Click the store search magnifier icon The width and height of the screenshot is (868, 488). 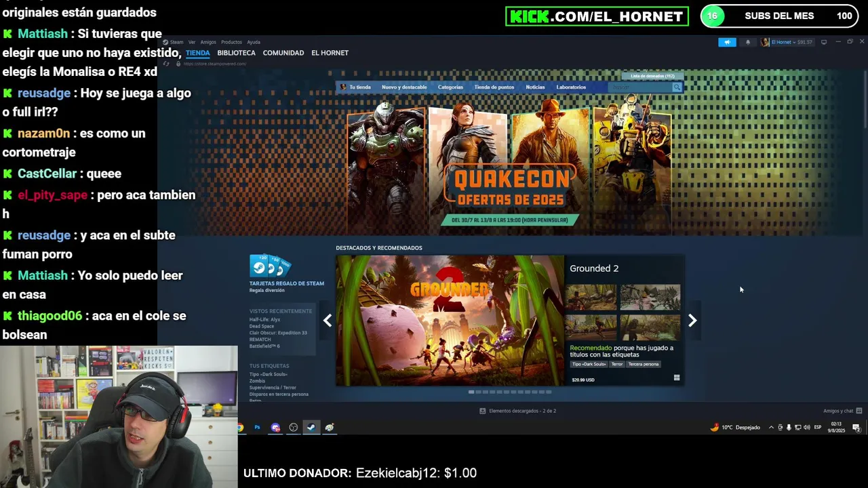677,87
